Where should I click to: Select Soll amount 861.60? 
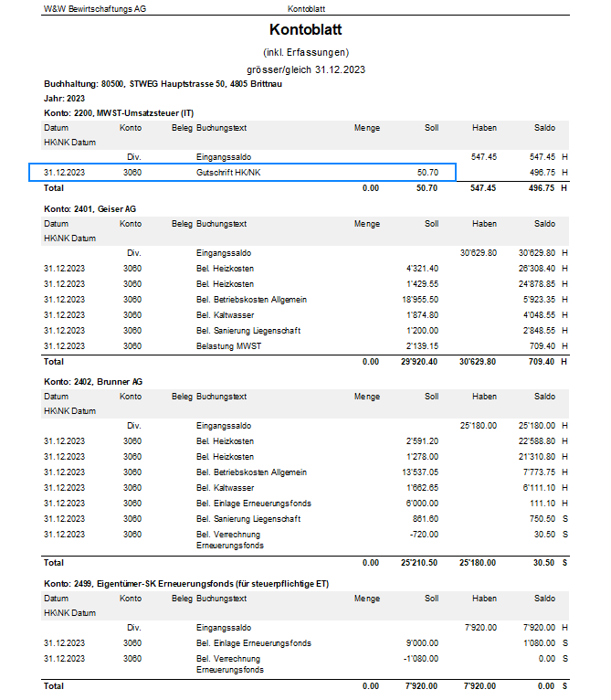point(426,519)
